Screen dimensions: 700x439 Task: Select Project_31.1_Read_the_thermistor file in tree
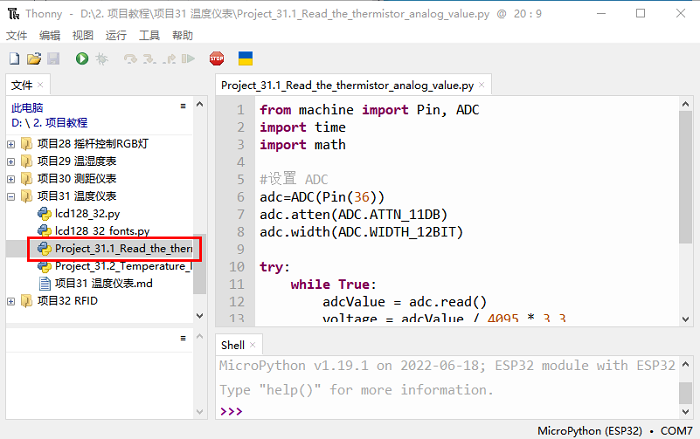[122, 248]
